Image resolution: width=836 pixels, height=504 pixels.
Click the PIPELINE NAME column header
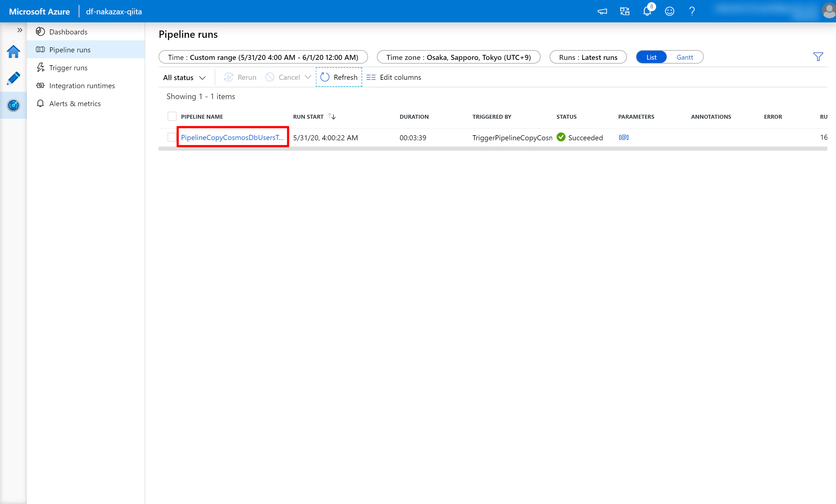click(202, 116)
